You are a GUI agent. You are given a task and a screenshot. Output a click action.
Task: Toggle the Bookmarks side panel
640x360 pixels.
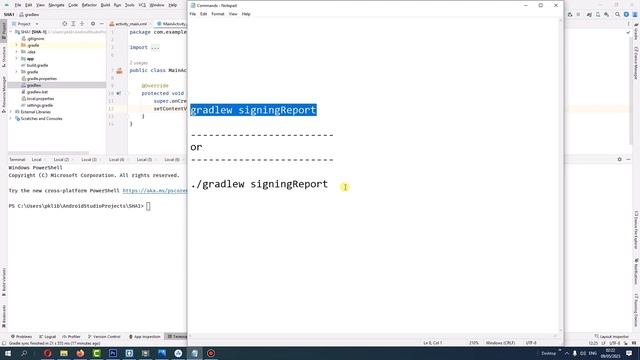4,316
